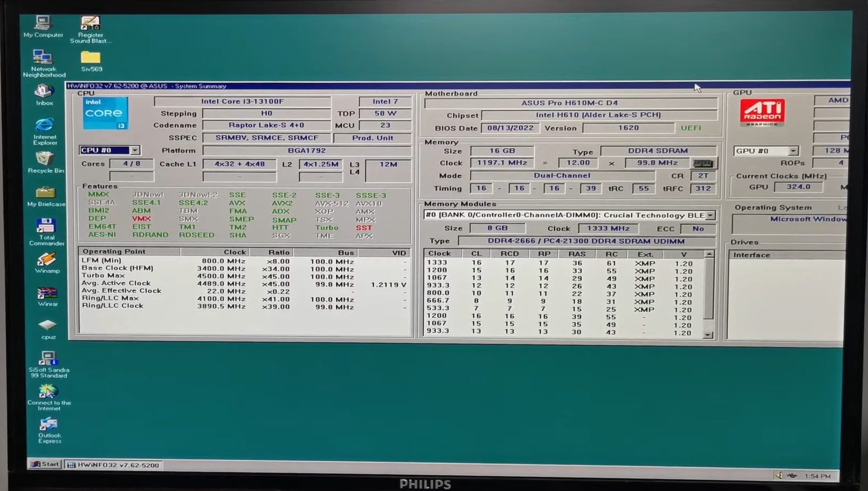The width and height of the screenshot is (868, 491).
Task: Click the ATI Radeon graphics logo
Action: point(762,112)
